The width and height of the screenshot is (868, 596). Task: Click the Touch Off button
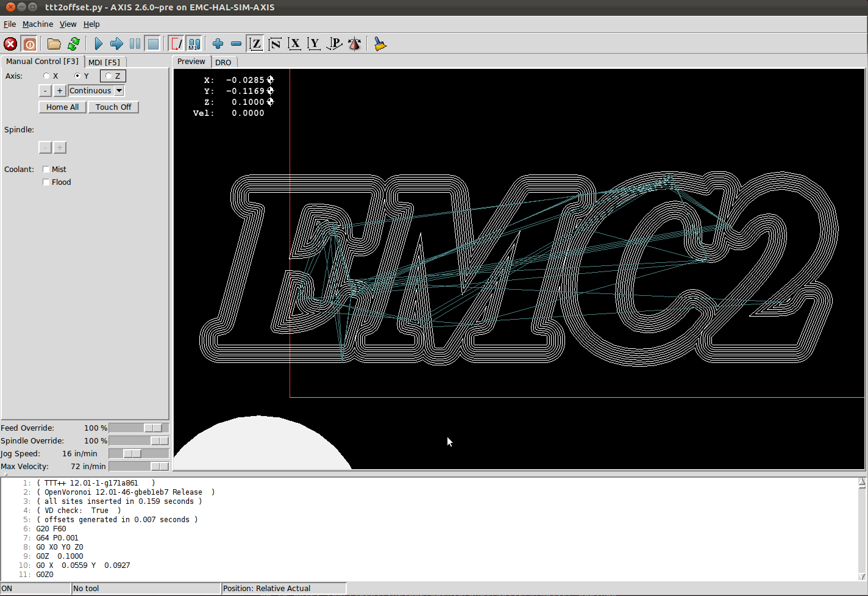coord(113,107)
